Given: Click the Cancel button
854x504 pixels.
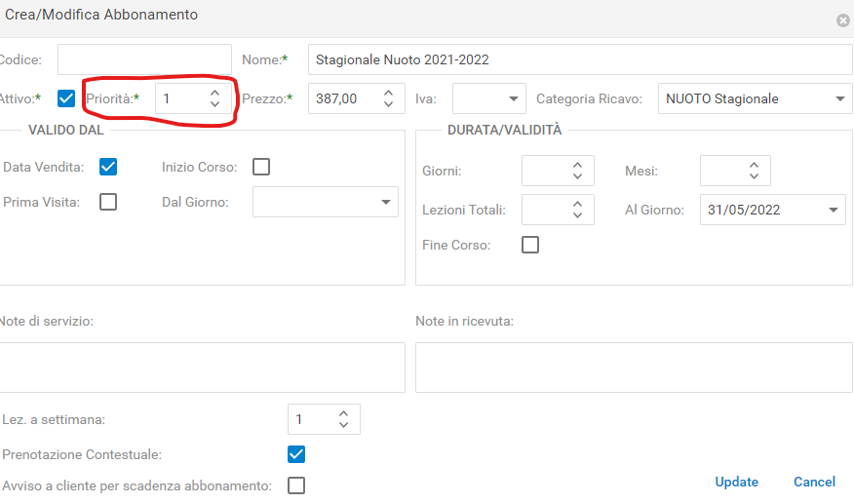Looking at the screenshot, I should [x=814, y=482].
